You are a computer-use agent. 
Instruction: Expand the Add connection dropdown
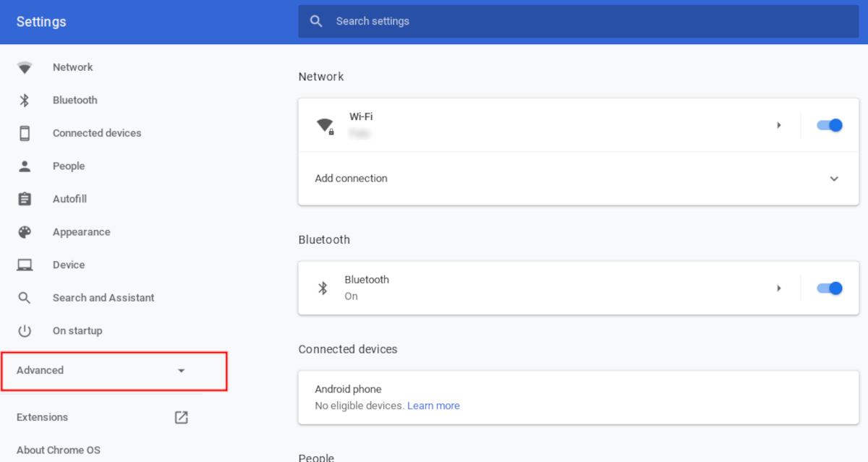pyautogui.click(x=834, y=179)
